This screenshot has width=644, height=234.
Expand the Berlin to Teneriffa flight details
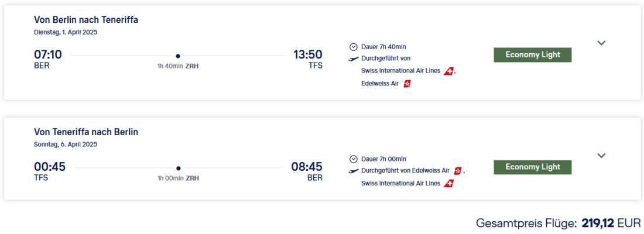tap(601, 43)
